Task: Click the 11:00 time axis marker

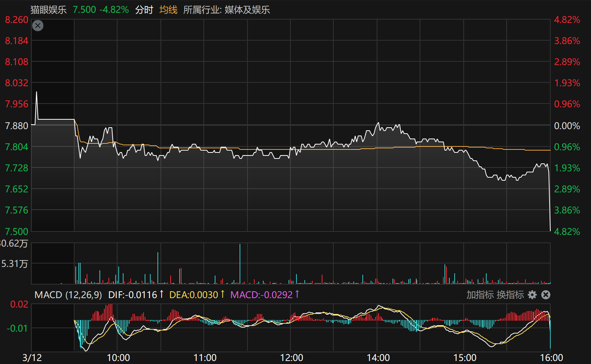Action: pos(205,358)
